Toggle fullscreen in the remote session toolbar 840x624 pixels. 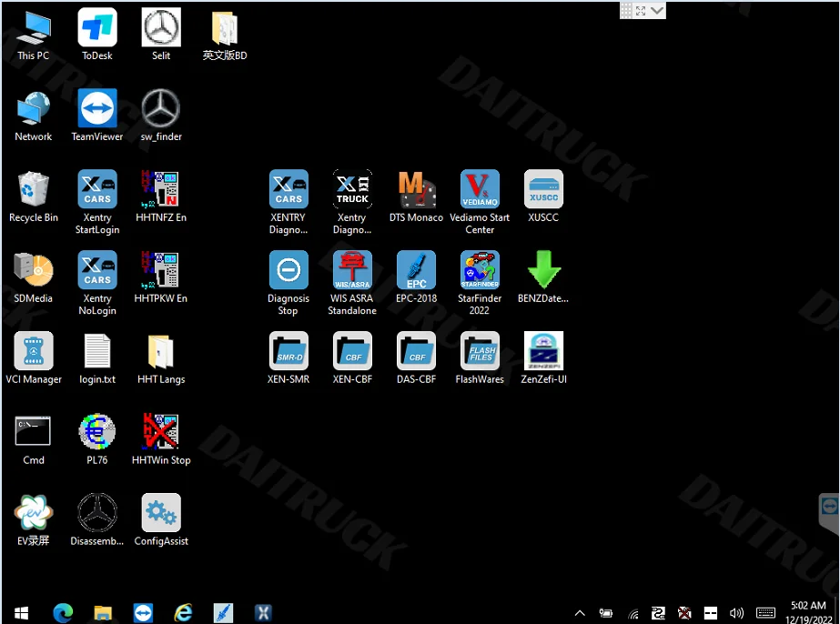pyautogui.click(x=641, y=10)
